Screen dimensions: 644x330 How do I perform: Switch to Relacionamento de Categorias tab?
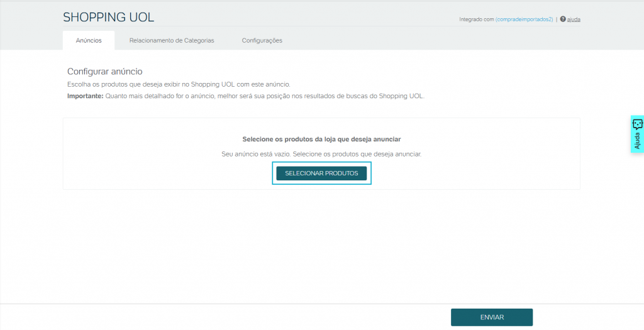pos(172,41)
